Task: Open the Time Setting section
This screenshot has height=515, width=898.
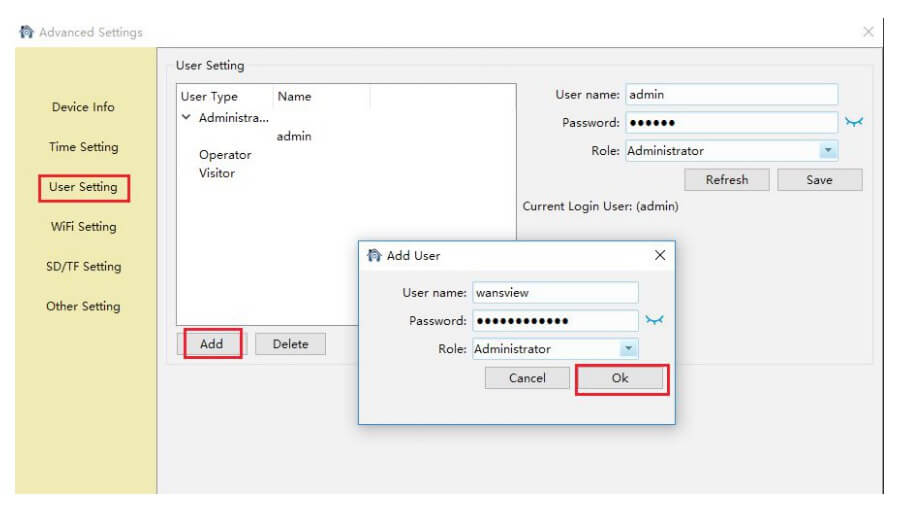Action: pyautogui.click(x=84, y=147)
